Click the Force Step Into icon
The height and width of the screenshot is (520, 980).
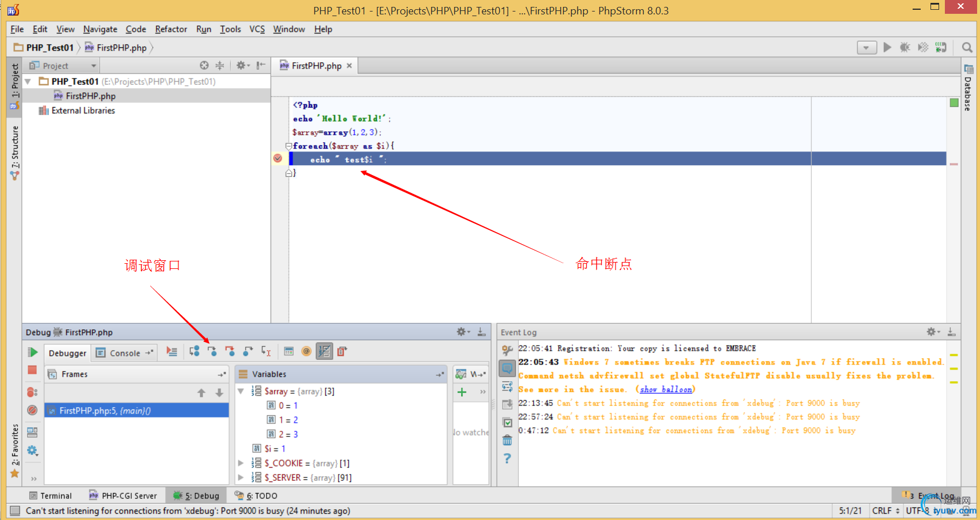pos(230,351)
